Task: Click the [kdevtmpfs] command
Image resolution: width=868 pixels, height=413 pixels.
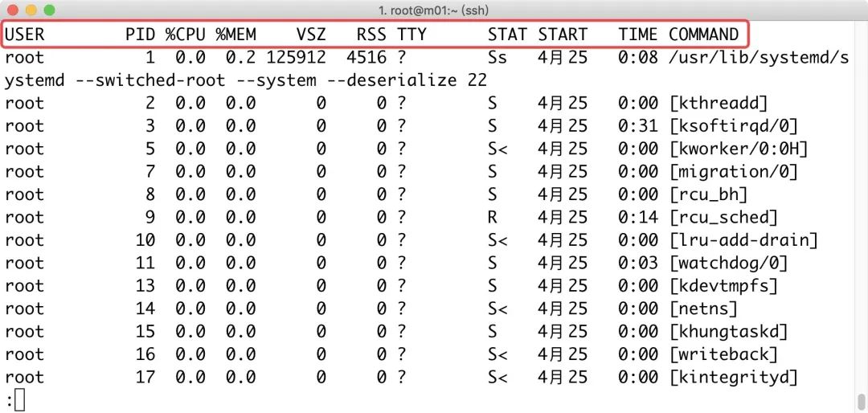Action: [723, 286]
